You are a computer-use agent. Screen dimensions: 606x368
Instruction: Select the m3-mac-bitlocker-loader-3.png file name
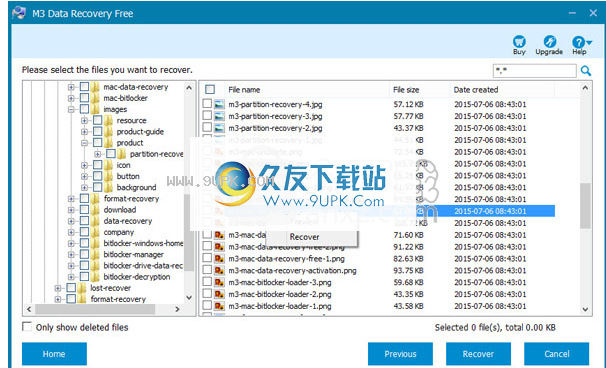coord(280,283)
